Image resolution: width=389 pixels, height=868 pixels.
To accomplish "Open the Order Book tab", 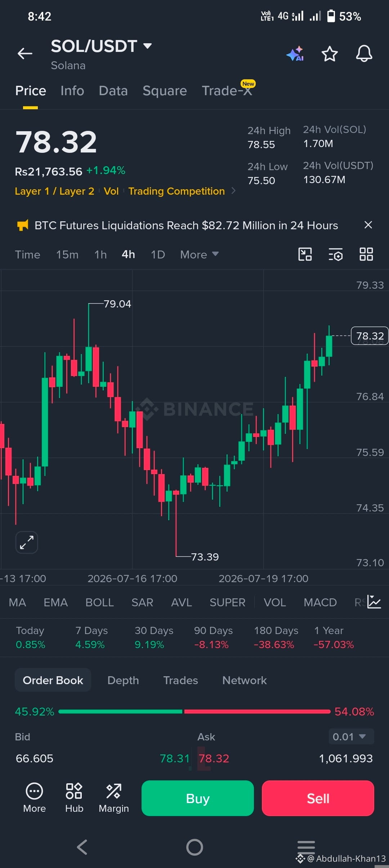I will coord(53,680).
